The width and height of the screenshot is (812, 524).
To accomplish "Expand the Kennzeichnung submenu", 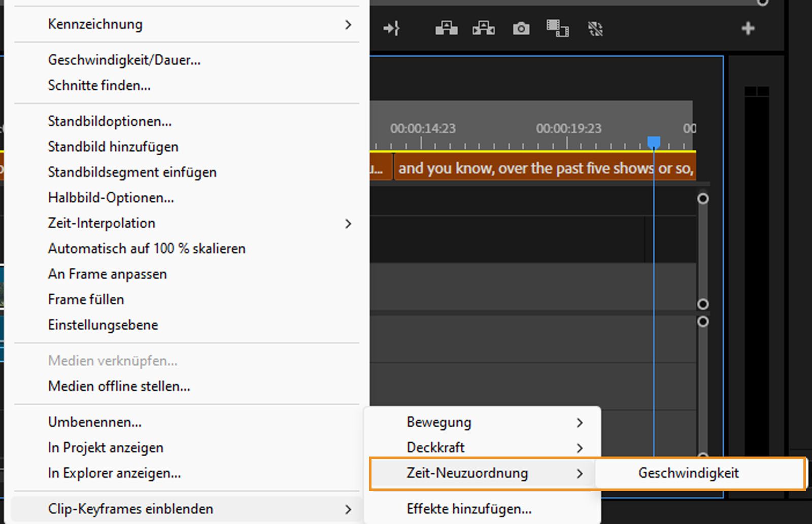I will 95,24.
